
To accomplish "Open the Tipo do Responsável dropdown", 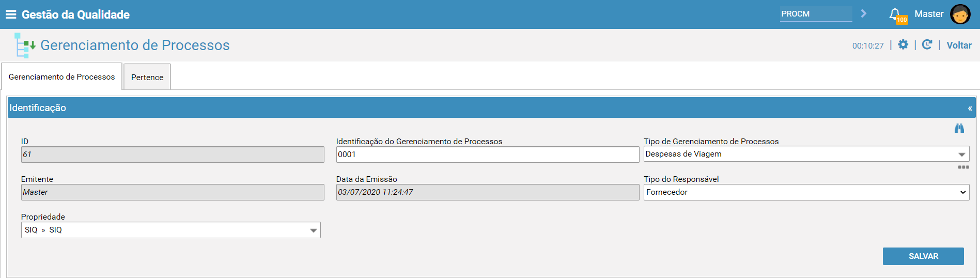I will pos(806,192).
